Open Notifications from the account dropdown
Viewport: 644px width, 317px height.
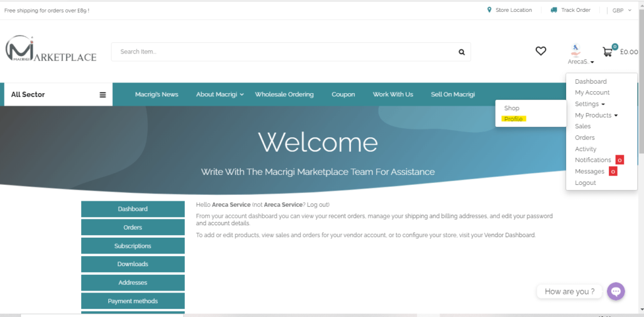pyautogui.click(x=593, y=160)
